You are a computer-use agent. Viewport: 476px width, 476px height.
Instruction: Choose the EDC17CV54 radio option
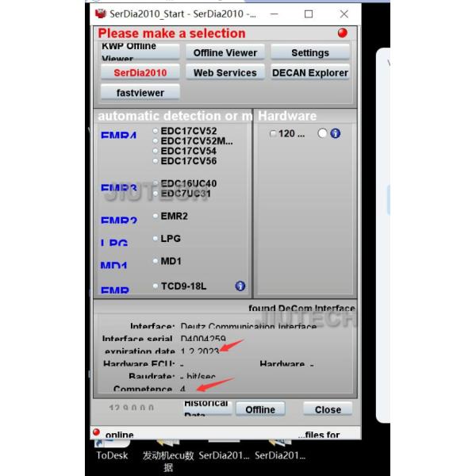click(155, 151)
